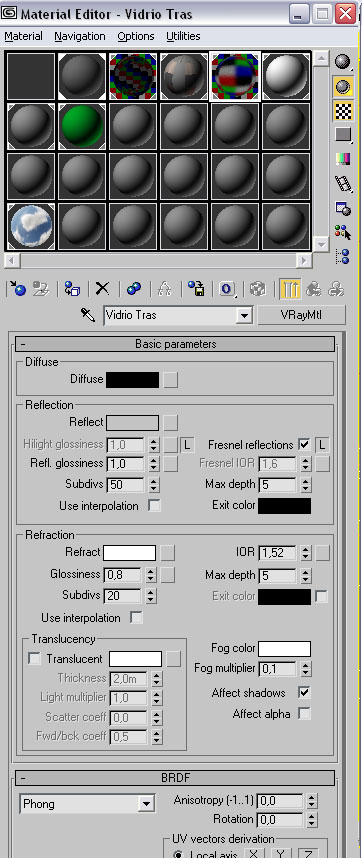Open the material editor Options icon
This screenshot has width=362, height=858.
(x=343, y=208)
